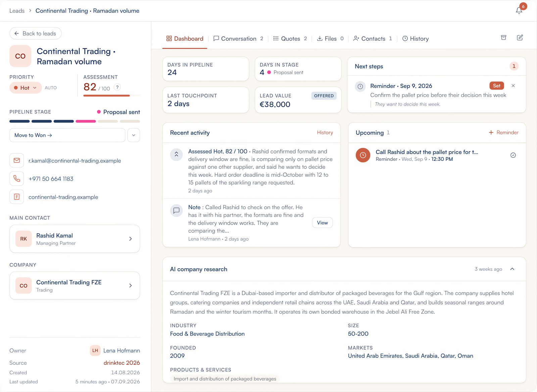Click the Set reminder button

497,86
